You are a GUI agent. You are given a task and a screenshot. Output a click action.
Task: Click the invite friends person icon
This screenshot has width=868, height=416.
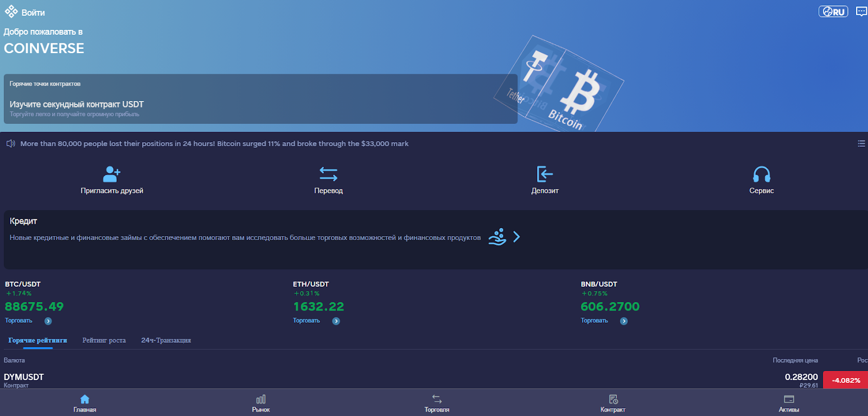[x=112, y=174]
